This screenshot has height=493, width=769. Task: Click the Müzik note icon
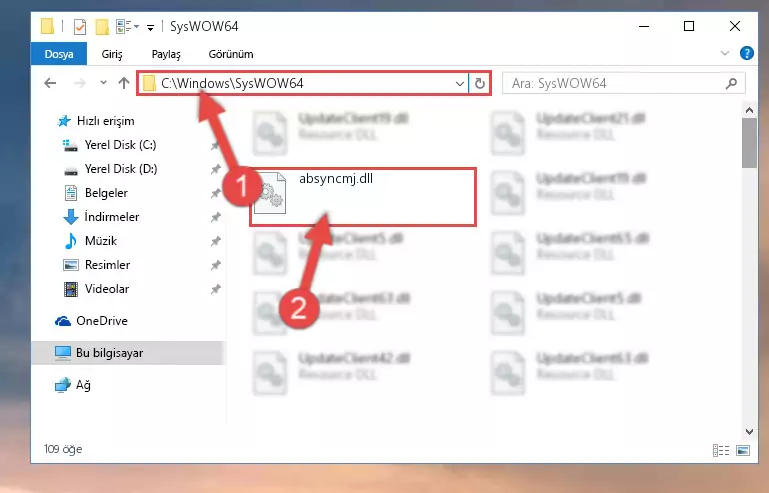[71, 241]
